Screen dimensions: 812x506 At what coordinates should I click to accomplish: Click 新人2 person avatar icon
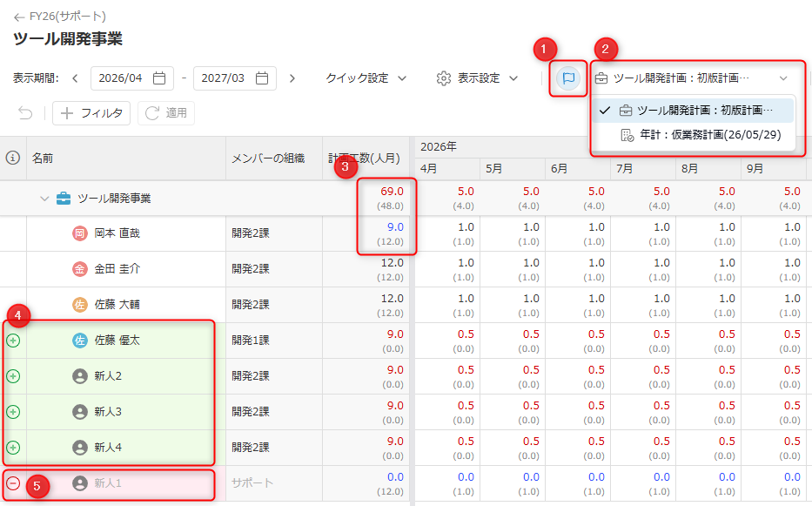point(80,376)
